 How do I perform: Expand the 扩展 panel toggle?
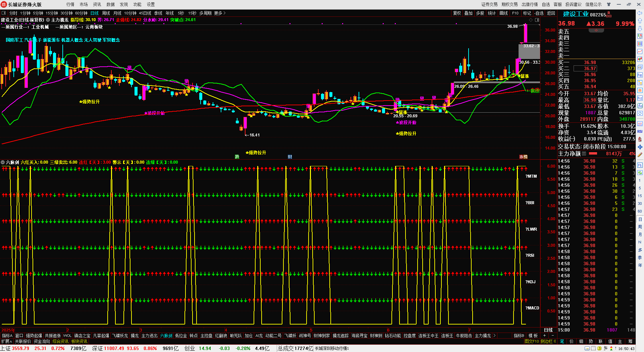tap(6, 341)
